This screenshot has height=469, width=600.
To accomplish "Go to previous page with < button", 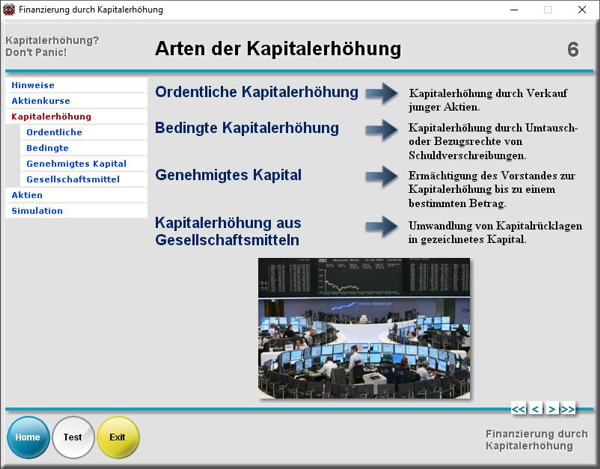I will [535, 408].
